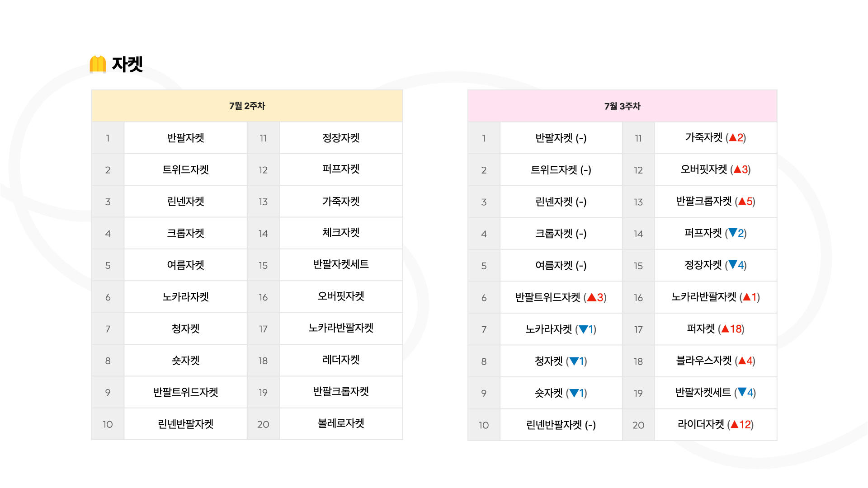Click the 자켓 section title text
The image size is (868, 488).
pos(127,64)
